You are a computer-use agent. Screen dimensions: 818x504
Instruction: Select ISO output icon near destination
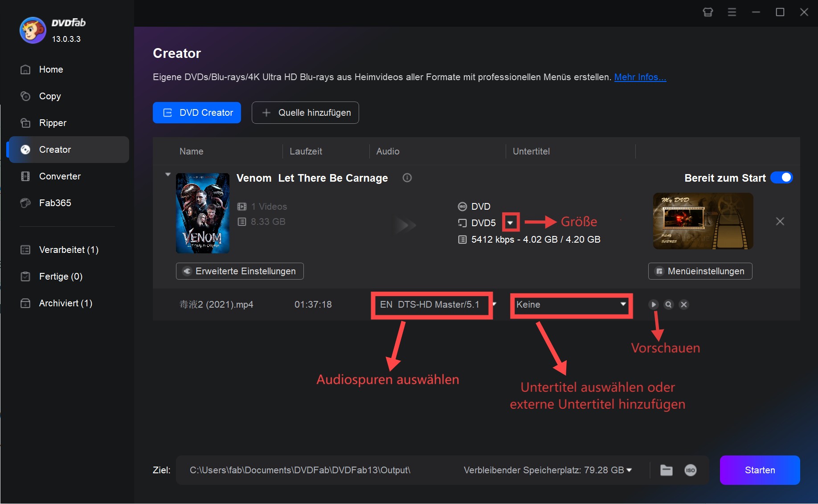(x=691, y=470)
